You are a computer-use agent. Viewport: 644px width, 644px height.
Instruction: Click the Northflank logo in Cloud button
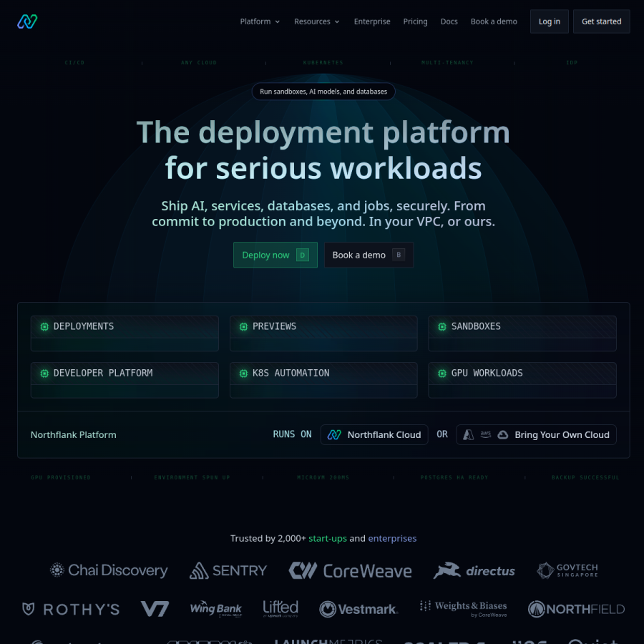coord(334,434)
